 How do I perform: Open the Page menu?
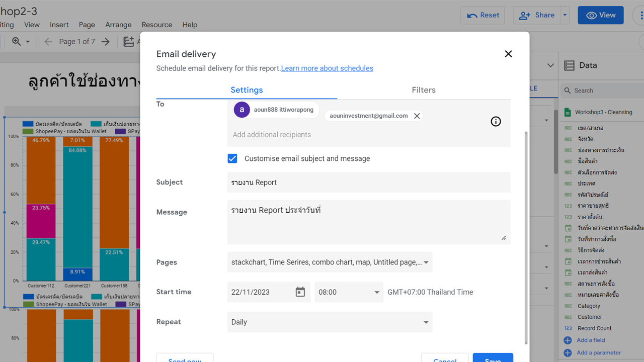point(87,25)
